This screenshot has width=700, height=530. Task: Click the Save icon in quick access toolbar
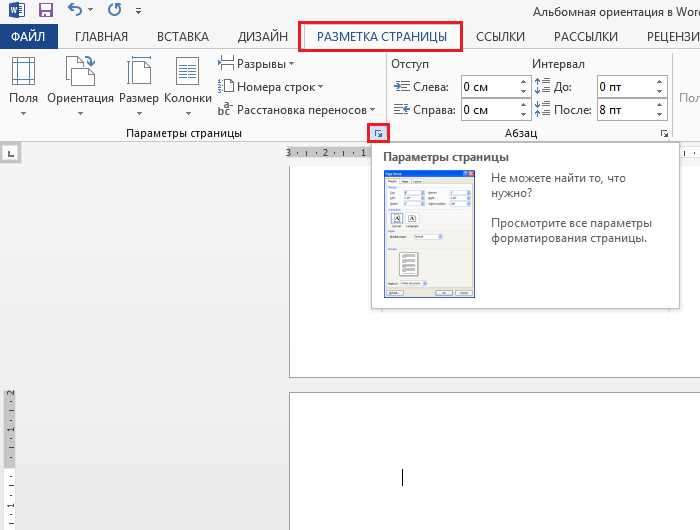coord(46,12)
